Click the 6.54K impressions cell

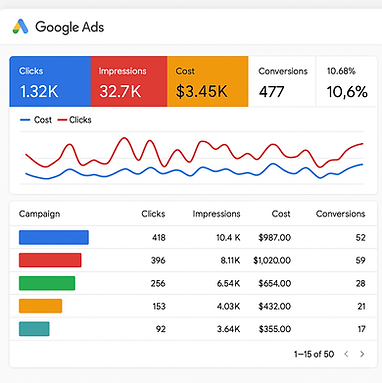point(229,283)
